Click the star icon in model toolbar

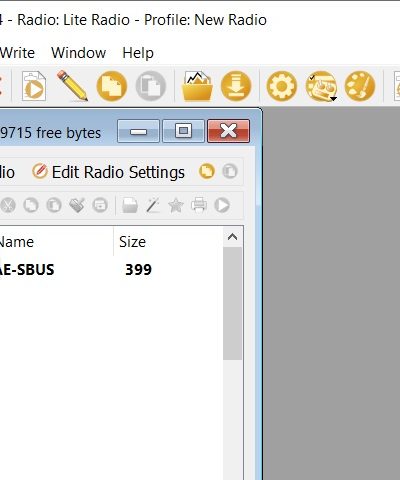(176, 205)
